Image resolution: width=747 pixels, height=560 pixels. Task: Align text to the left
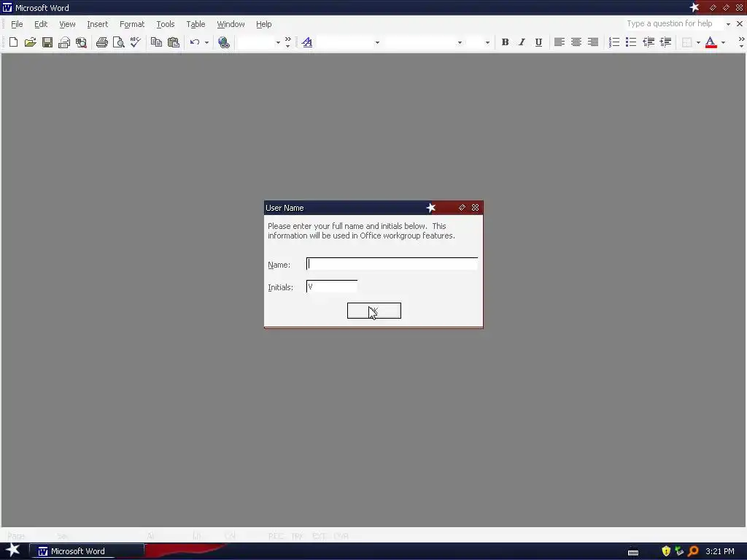click(x=560, y=42)
